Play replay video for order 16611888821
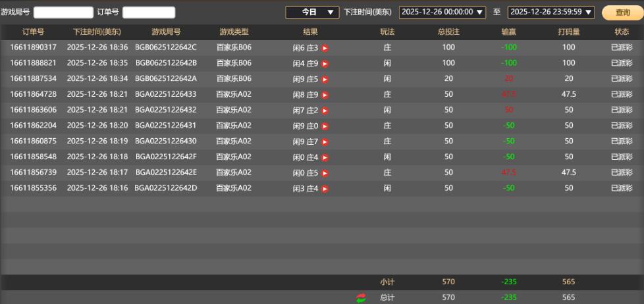 click(x=325, y=64)
